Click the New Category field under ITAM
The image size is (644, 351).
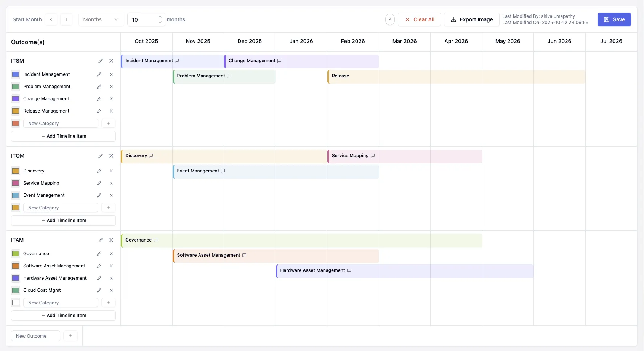[x=61, y=303]
